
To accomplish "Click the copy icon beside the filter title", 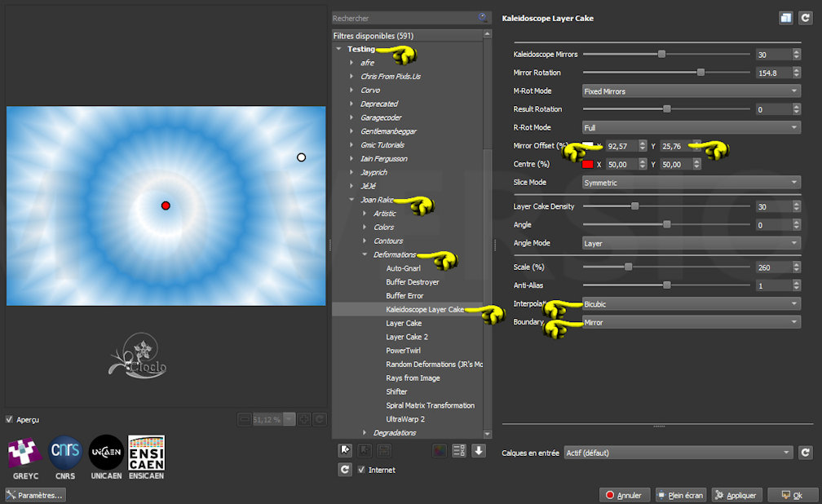I will point(785,17).
